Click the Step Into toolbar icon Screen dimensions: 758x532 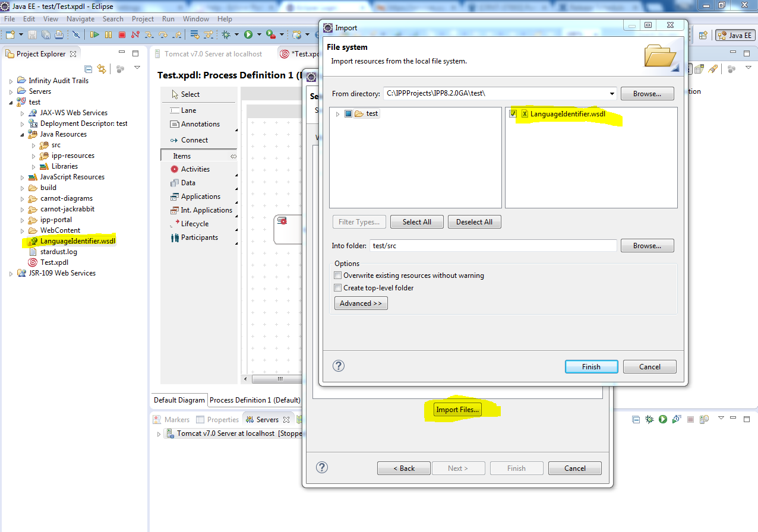(149, 35)
